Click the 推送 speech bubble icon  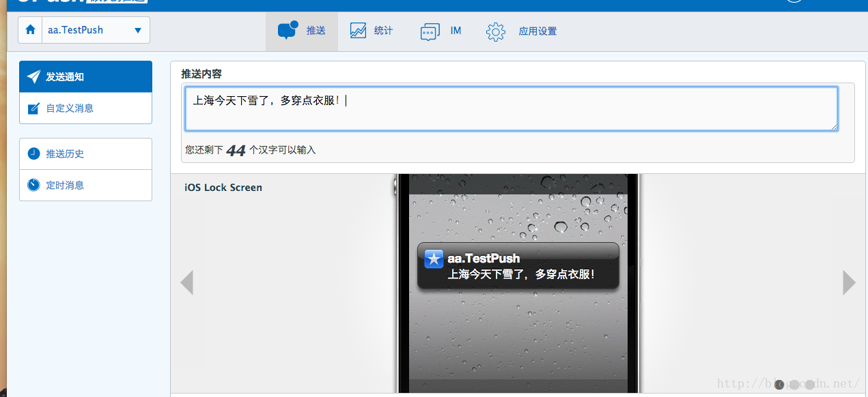(288, 30)
